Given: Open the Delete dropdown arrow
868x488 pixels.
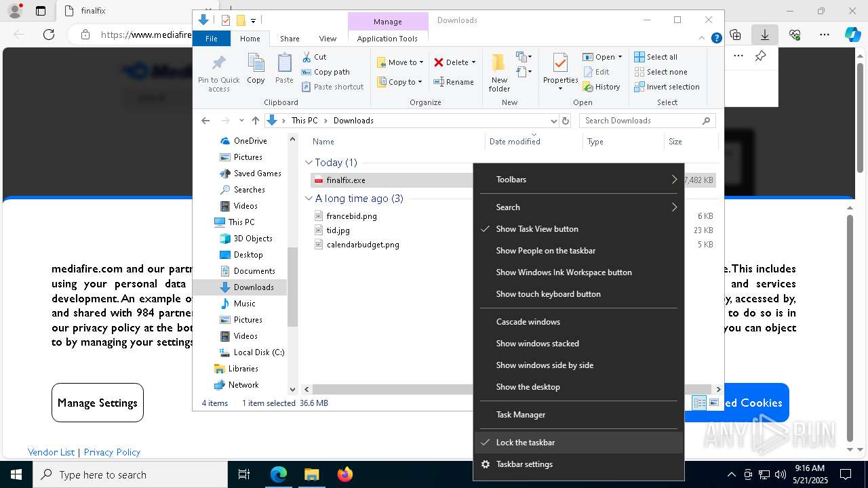Looking at the screenshot, I should click(x=473, y=62).
